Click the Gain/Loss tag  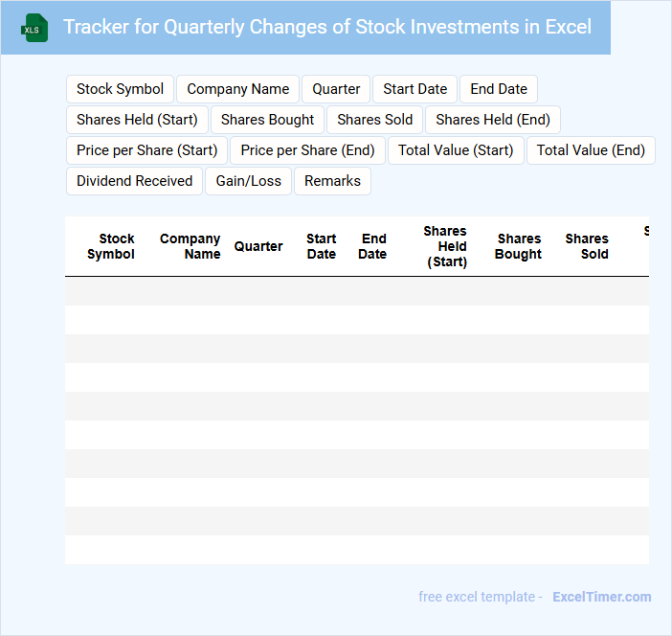[249, 181]
